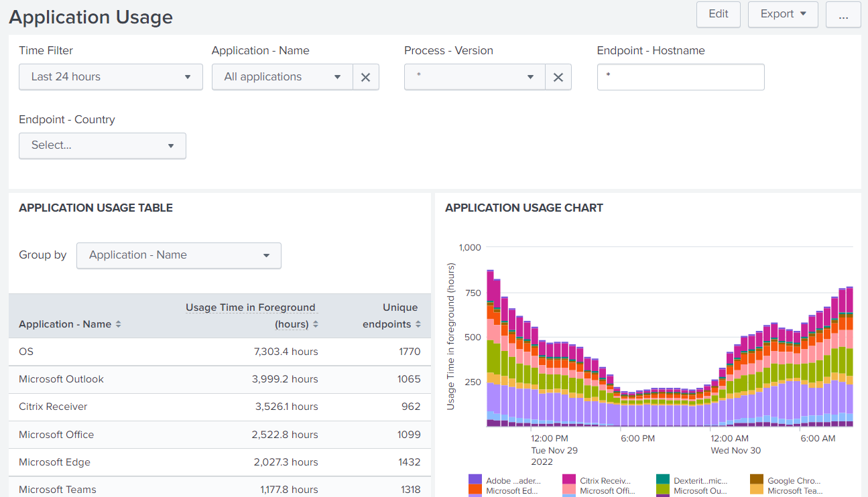Click the Application Usage Chart heading

(524, 208)
